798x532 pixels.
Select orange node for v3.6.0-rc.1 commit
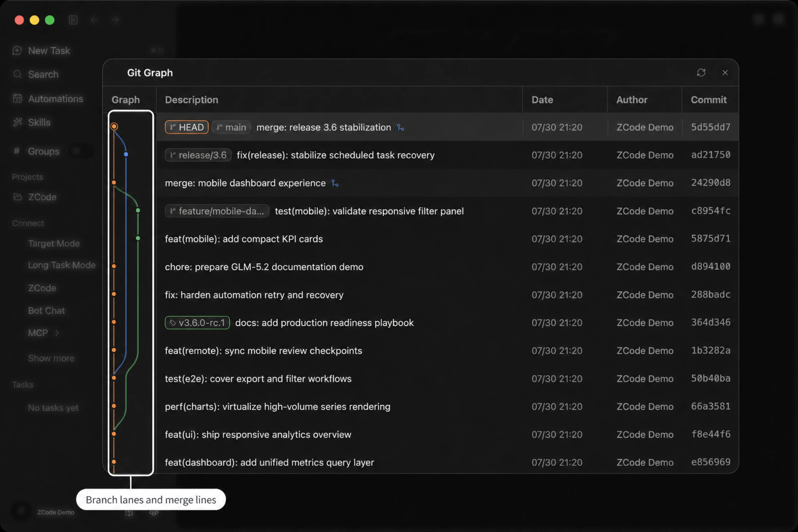click(x=114, y=322)
